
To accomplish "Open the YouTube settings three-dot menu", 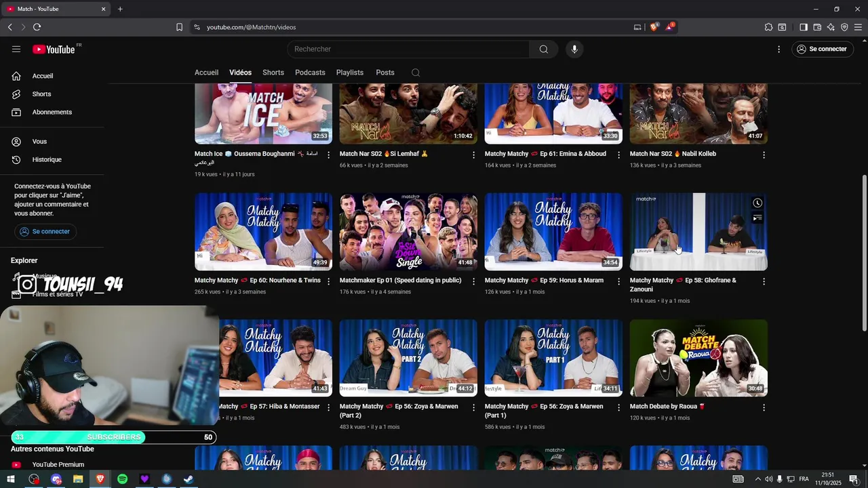I will (x=778, y=49).
